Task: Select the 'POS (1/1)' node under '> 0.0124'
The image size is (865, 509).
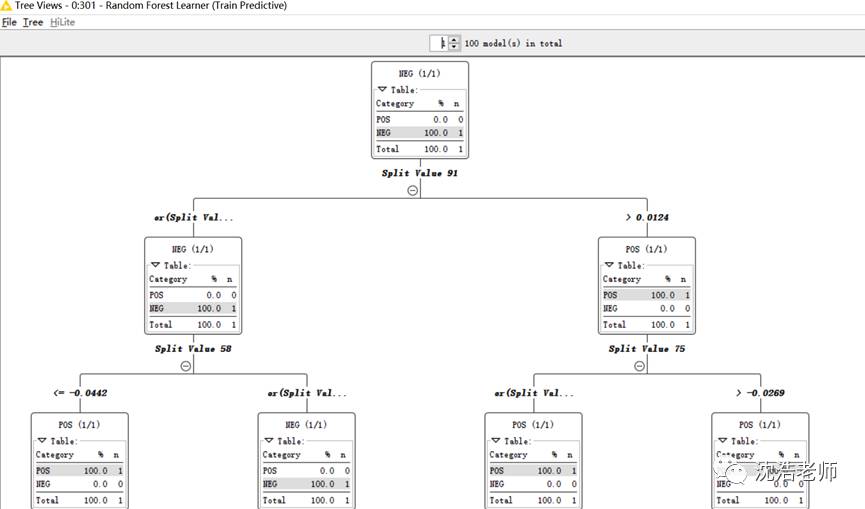Action: pyautogui.click(x=646, y=249)
